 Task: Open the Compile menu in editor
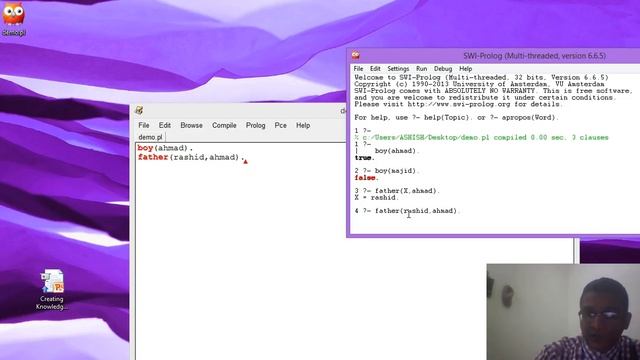pyautogui.click(x=224, y=125)
